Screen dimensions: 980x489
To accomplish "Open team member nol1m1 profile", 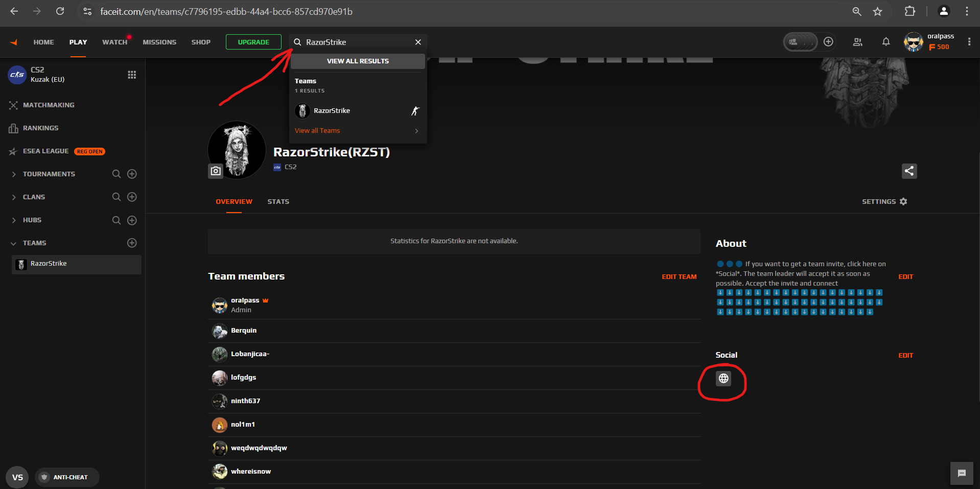I will pyautogui.click(x=243, y=425).
